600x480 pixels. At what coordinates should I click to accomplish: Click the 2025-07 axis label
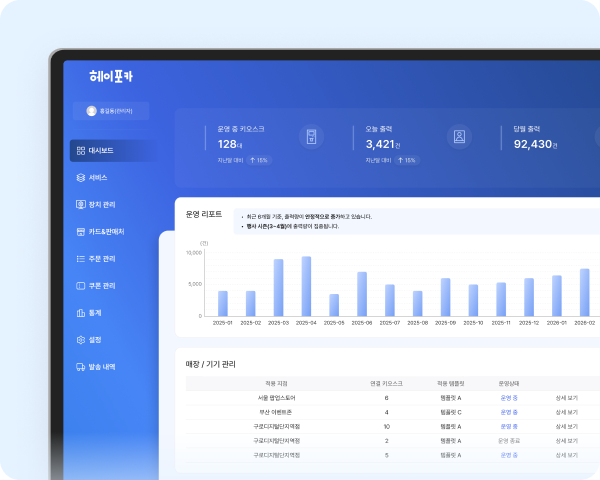[390, 323]
